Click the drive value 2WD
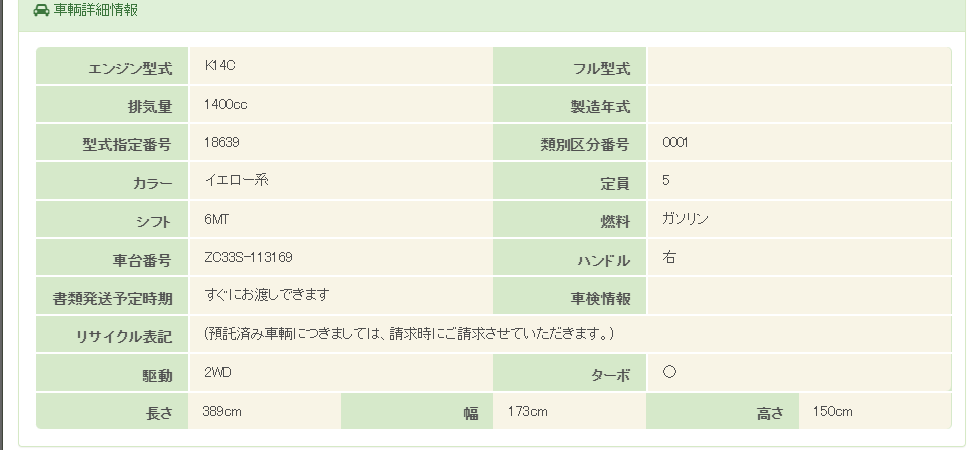 click(x=216, y=372)
